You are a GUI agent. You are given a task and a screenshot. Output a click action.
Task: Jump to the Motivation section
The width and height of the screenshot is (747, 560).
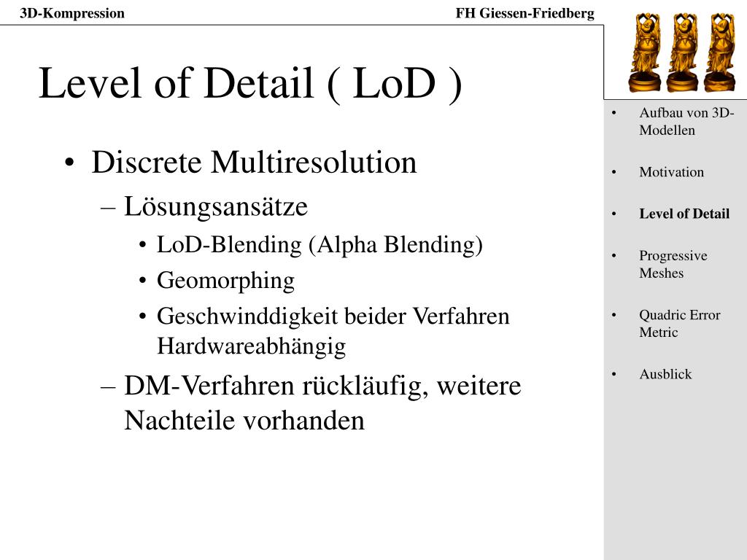click(671, 172)
